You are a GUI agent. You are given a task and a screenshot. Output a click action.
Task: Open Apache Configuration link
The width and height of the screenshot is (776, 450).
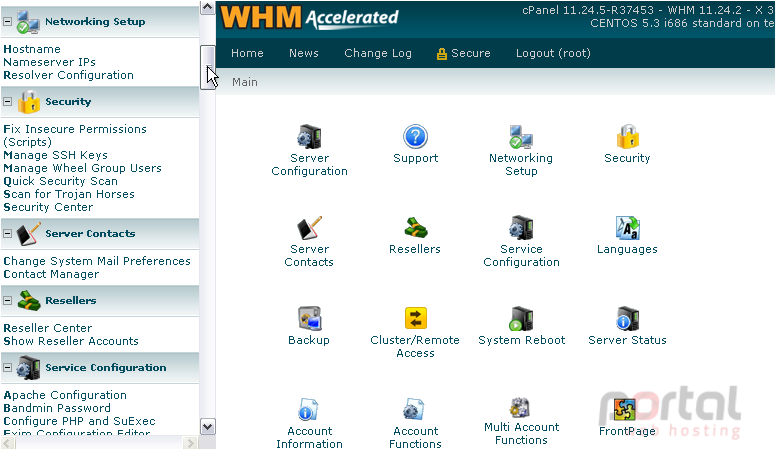point(65,395)
